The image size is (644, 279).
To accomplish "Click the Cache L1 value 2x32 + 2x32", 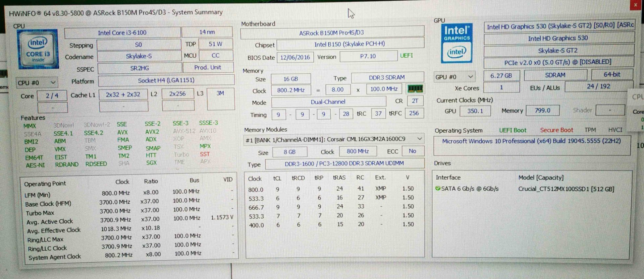I will pos(123,95).
